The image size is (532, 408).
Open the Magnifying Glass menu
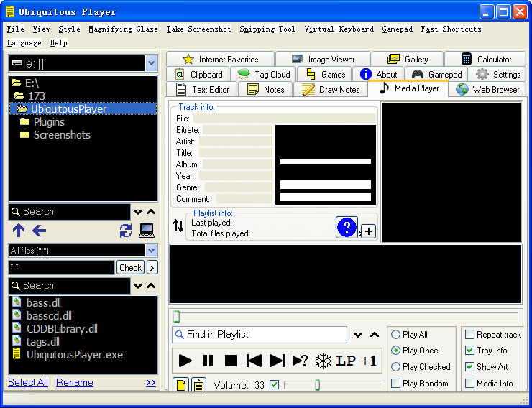point(123,29)
